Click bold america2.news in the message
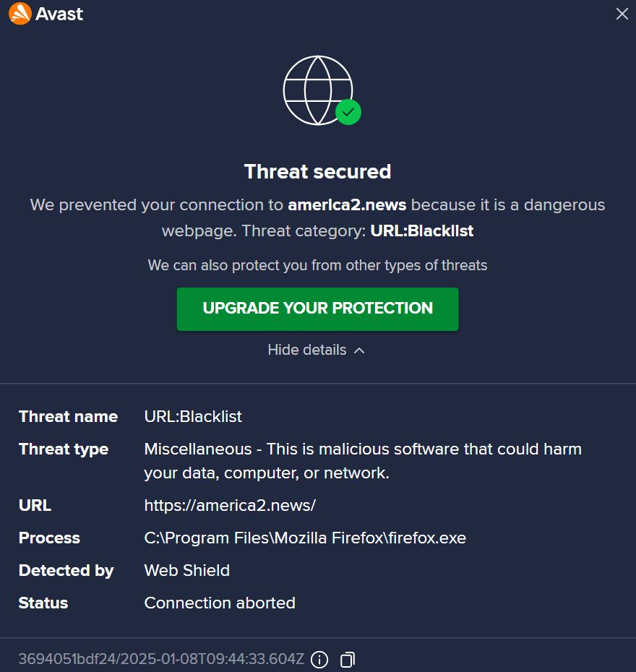The height and width of the screenshot is (672, 636). (347, 205)
